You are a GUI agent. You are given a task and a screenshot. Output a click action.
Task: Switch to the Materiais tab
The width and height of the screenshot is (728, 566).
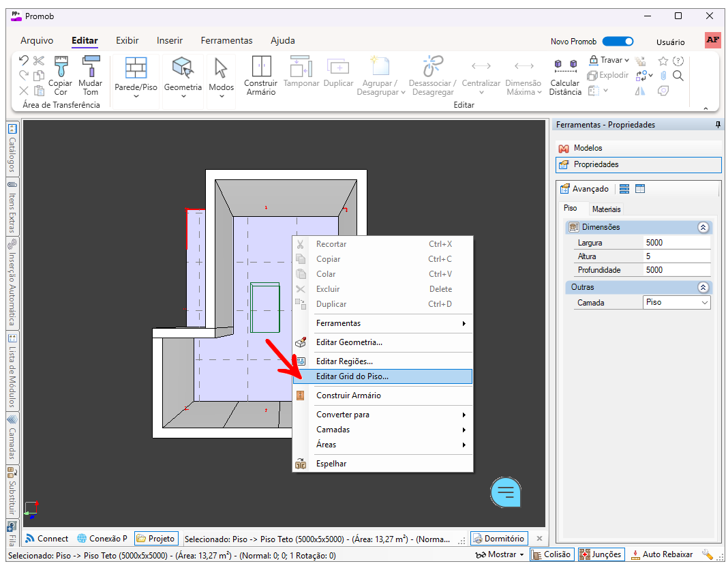click(x=606, y=209)
